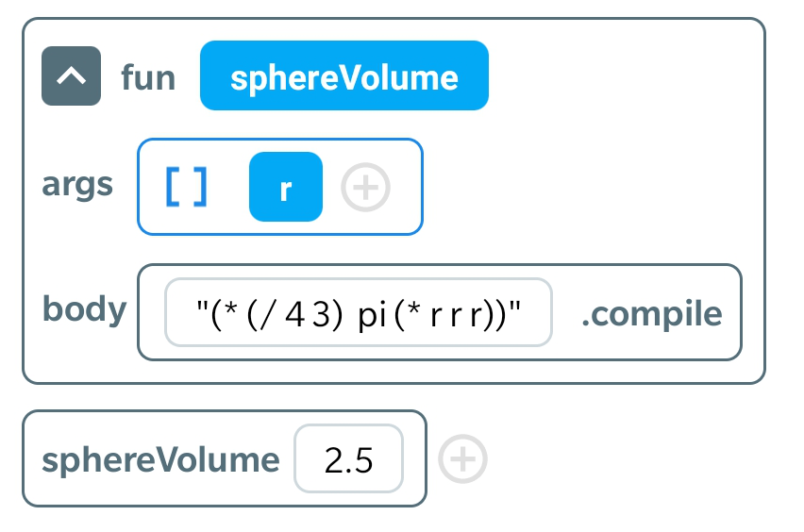Add argument to sphereVolume call via plus icon
This screenshot has width=804, height=532.
tap(463, 459)
